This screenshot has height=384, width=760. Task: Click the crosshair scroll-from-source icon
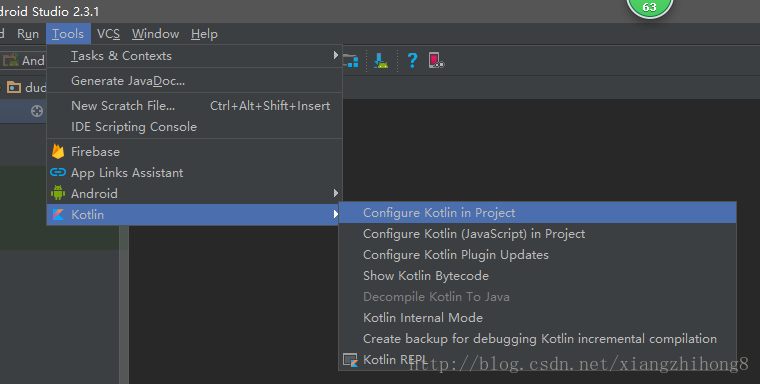click(x=37, y=111)
